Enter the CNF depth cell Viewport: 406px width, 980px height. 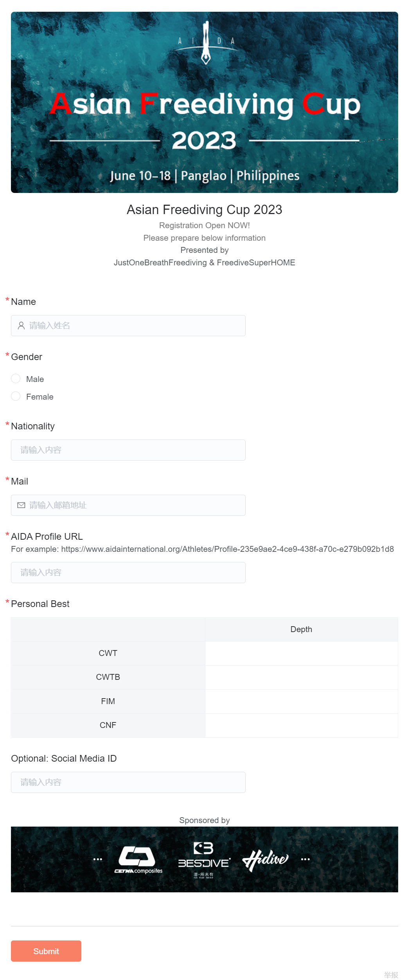click(x=301, y=725)
